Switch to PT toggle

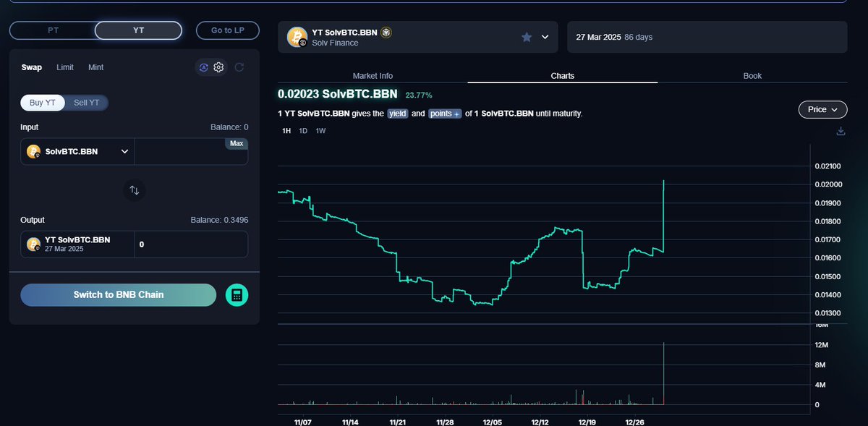click(x=53, y=30)
